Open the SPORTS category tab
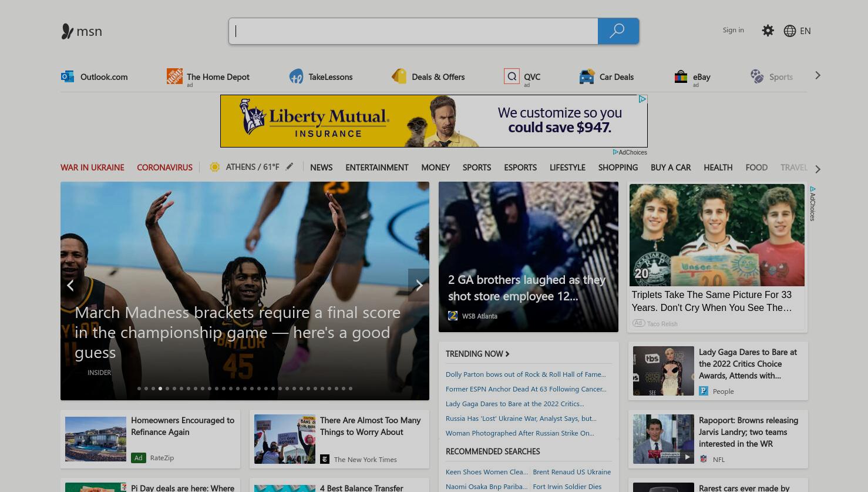This screenshot has width=868, height=492. (477, 168)
